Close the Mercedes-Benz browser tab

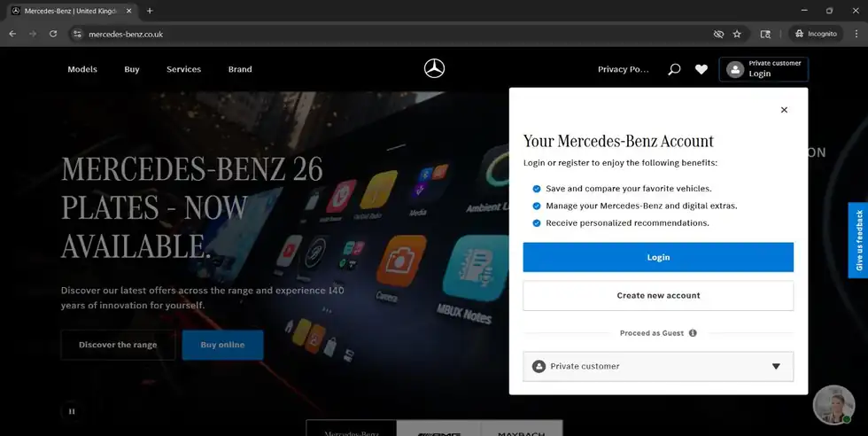129,11
